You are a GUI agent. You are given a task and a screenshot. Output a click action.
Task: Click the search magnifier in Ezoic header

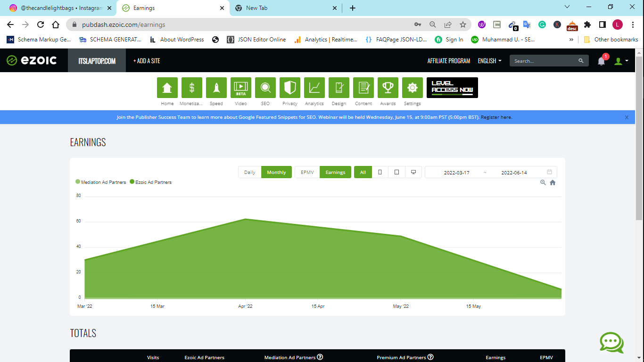tap(581, 61)
